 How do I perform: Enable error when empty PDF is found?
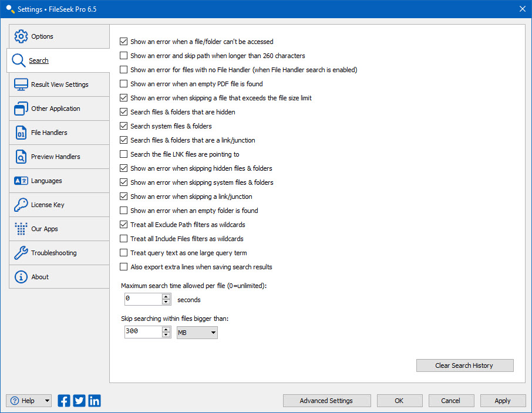click(123, 84)
